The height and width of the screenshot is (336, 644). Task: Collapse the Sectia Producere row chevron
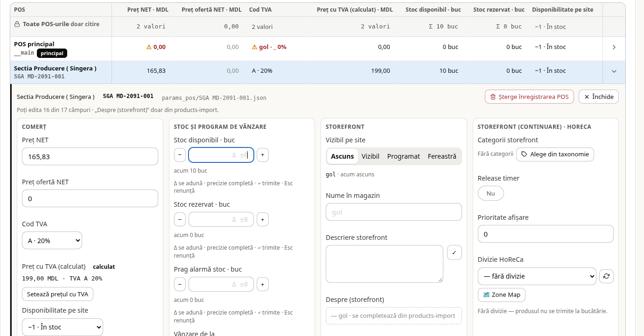(x=614, y=71)
